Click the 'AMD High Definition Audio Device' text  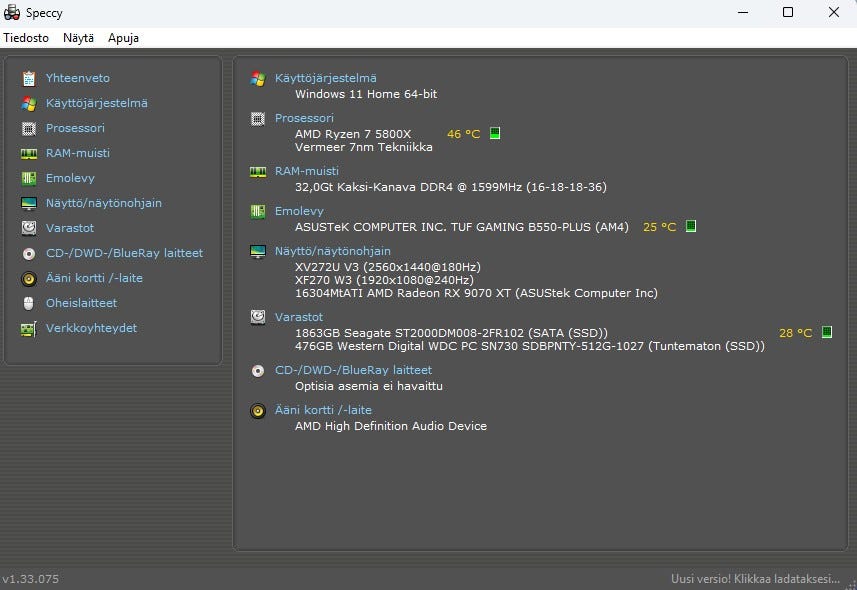[x=391, y=426]
